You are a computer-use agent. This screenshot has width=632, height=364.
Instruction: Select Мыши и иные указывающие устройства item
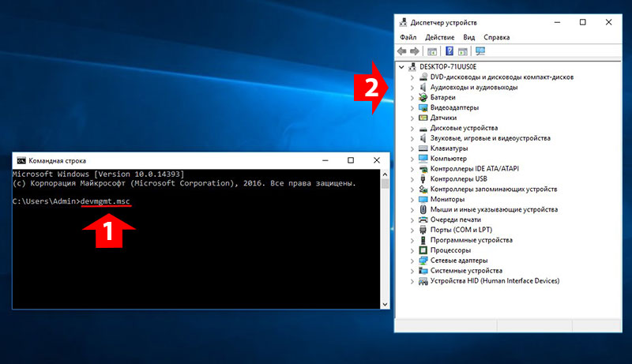click(x=494, y=209)
